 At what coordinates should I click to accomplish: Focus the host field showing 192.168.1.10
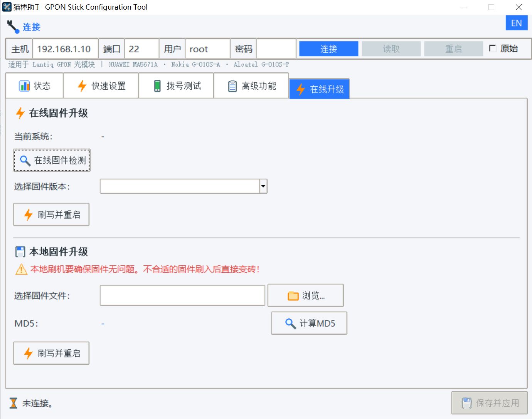click(66, 49)
